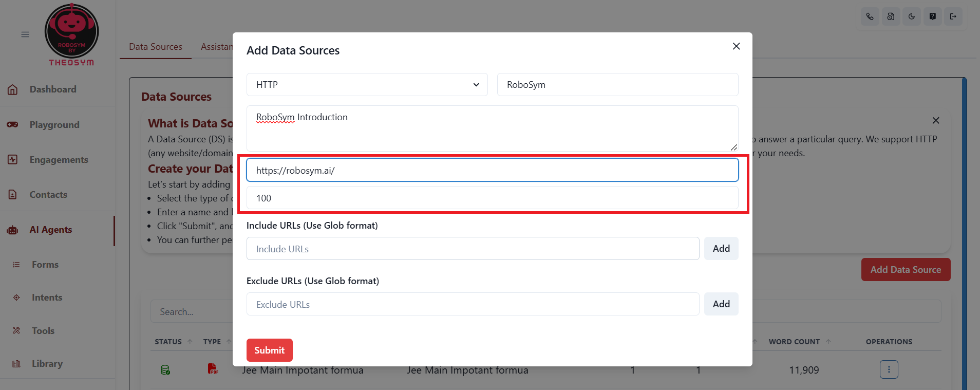980x390 pixels.
Task: Click the OPERATIONS column header
Action: (889, 342)
